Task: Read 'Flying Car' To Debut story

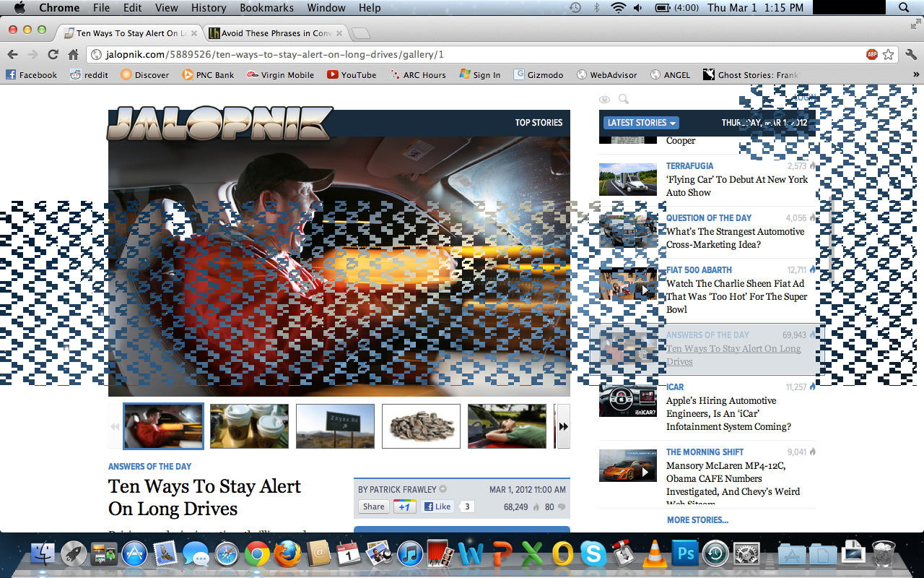Action: [737, 186]
